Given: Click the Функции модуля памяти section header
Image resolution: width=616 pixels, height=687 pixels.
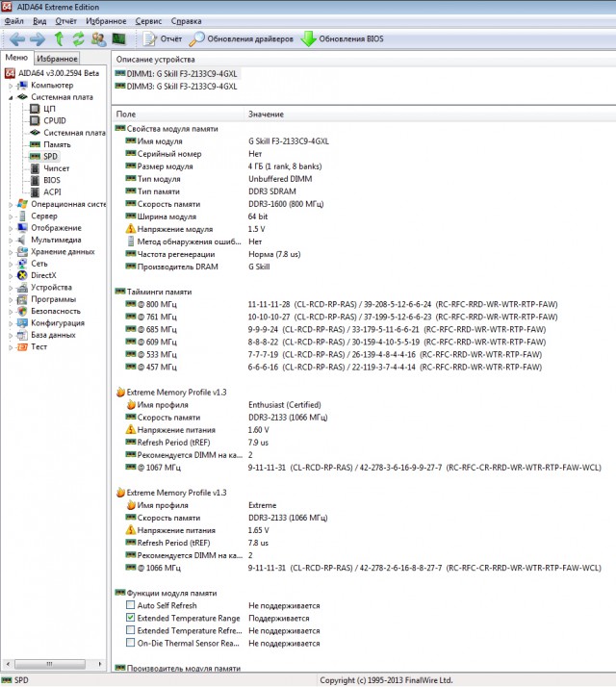Looking at the screenshot, I should (167, 593).
